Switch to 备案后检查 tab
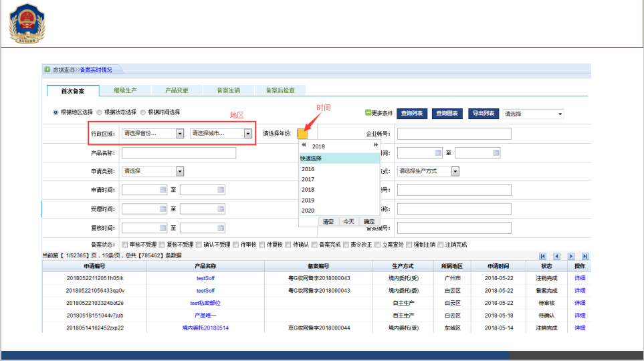The width and height of the screenshot is (644, 361). click(280, 90)
